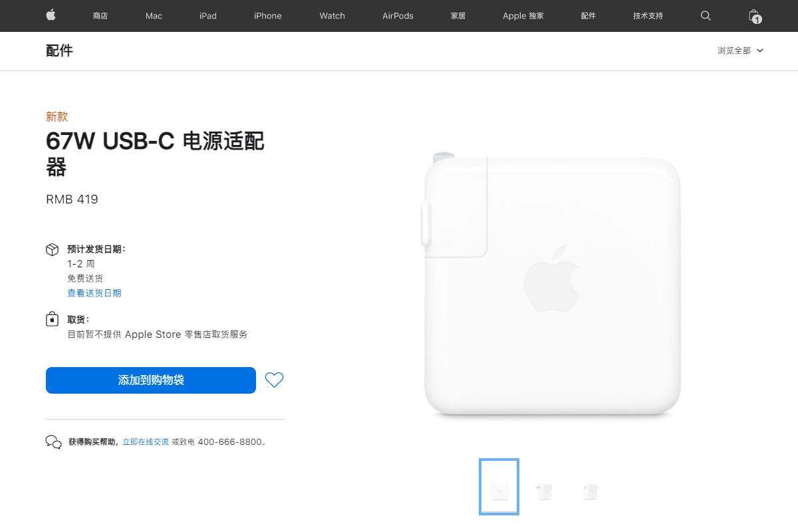798x532 pixels.
Task: Click the delivery box icon
Action: (52, 249)
